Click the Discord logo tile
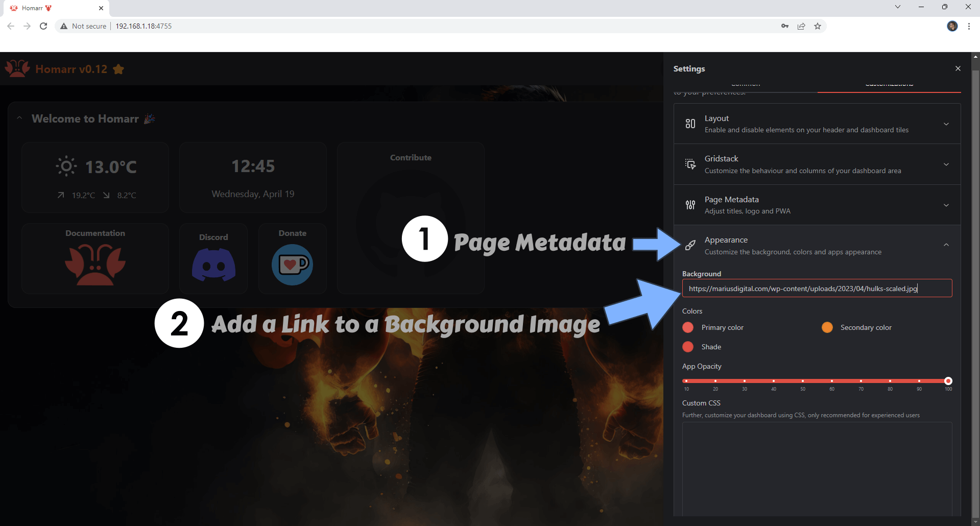 click(x=213, y=264)
